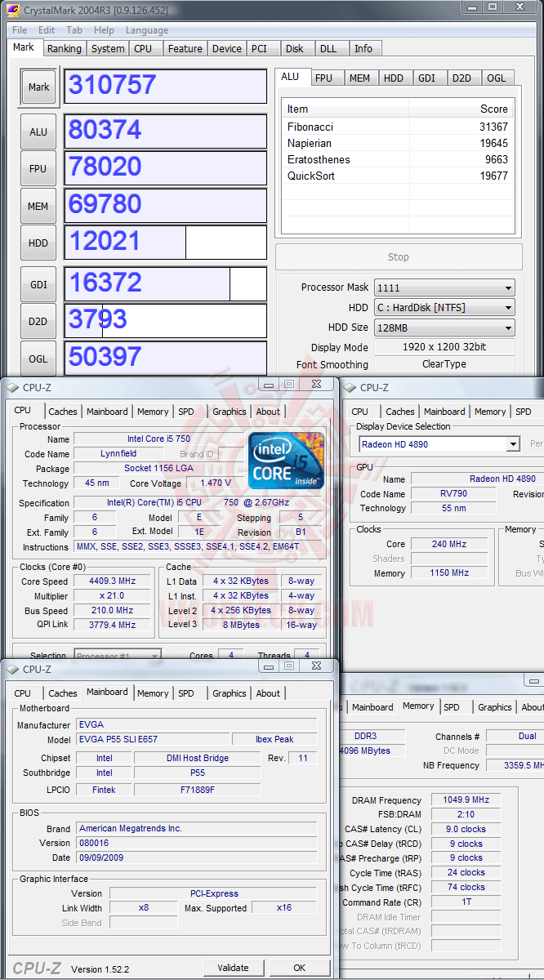
Task: Expand the Processor Mask dropdown
Action: (445, 287)
